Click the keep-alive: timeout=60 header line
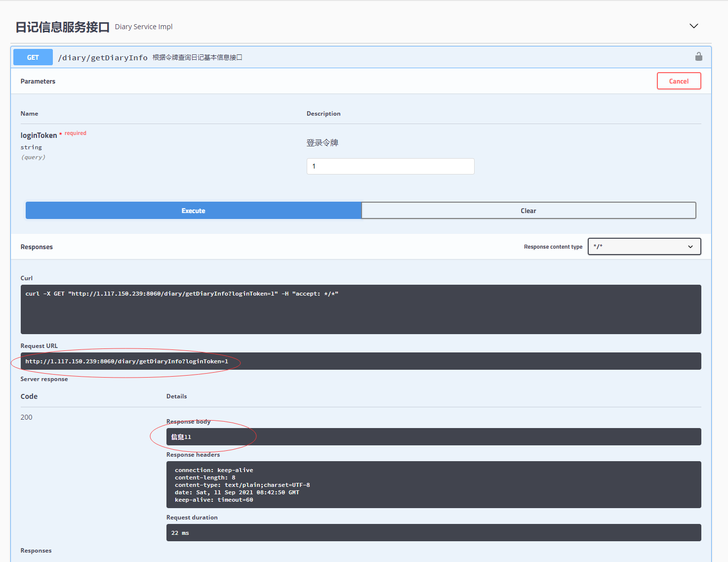Viewport: 728px width, 562px height. [x=214, y=500]
